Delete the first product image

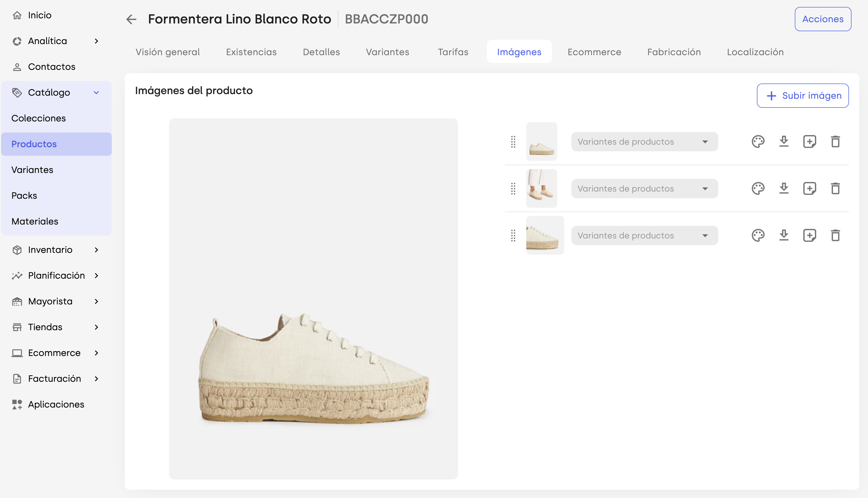click(835, 142)
